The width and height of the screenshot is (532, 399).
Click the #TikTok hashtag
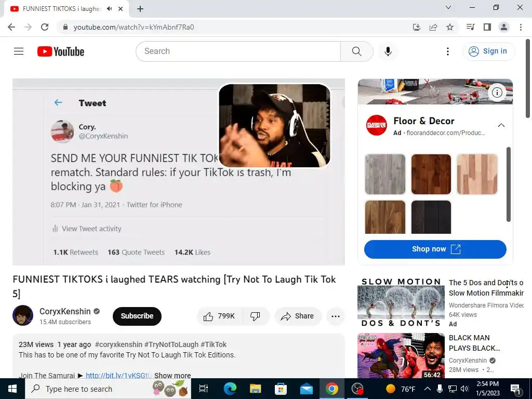coord(214,344)
